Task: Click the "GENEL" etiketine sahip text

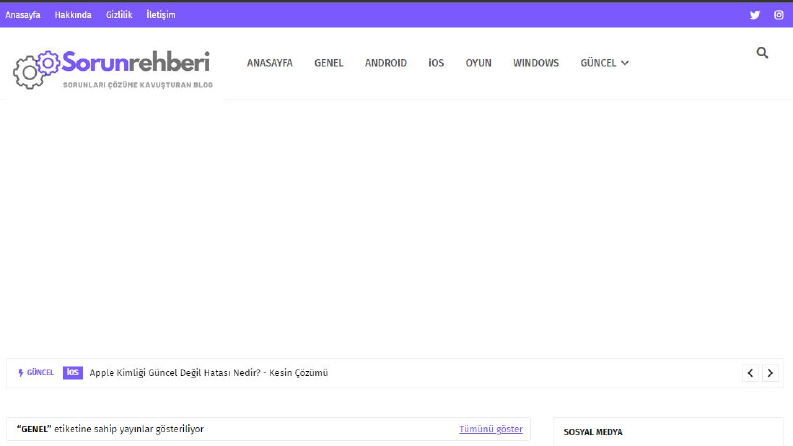Action: click(x=110, y=429)
